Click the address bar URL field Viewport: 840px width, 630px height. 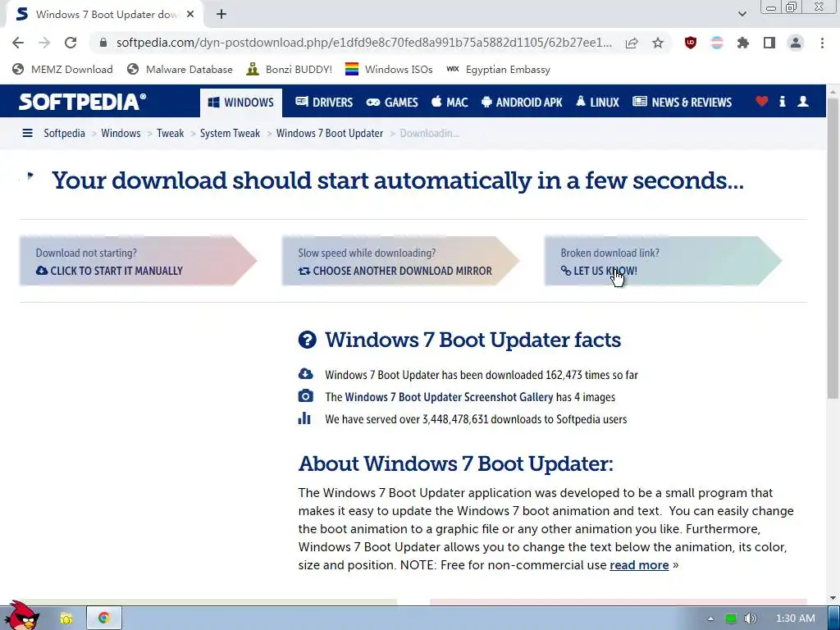(364, 43)
